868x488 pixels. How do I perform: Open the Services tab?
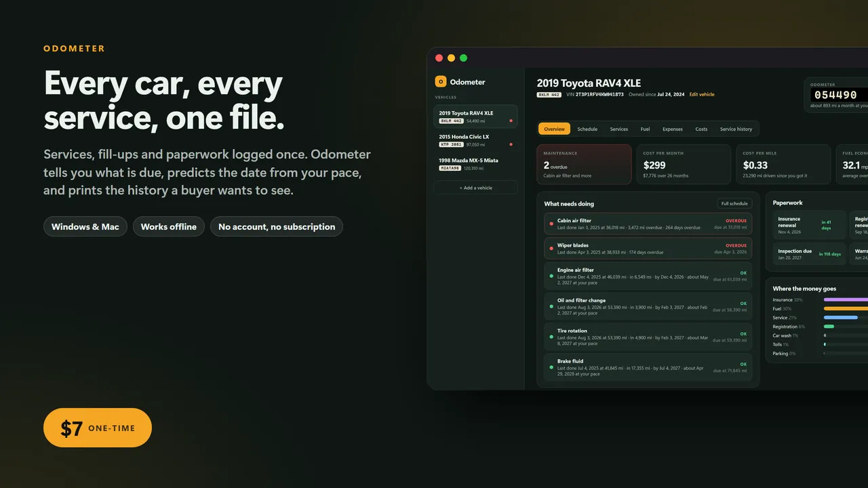tap(619, 129)
